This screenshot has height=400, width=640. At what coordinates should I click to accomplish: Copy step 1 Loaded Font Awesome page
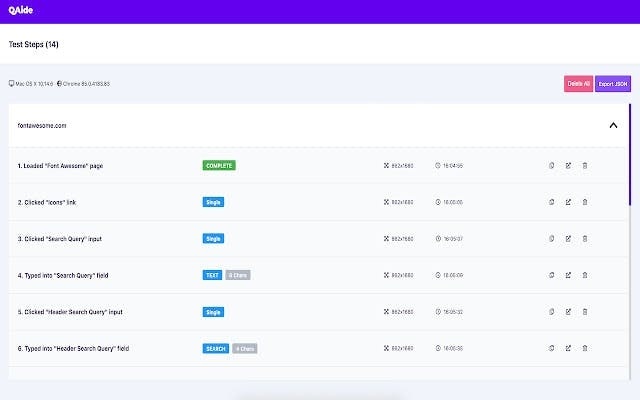tap(551, 166)
